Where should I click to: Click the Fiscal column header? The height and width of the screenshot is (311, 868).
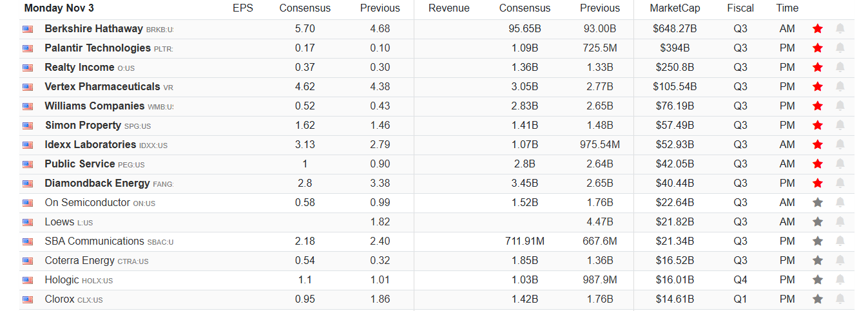pos(740,8)
